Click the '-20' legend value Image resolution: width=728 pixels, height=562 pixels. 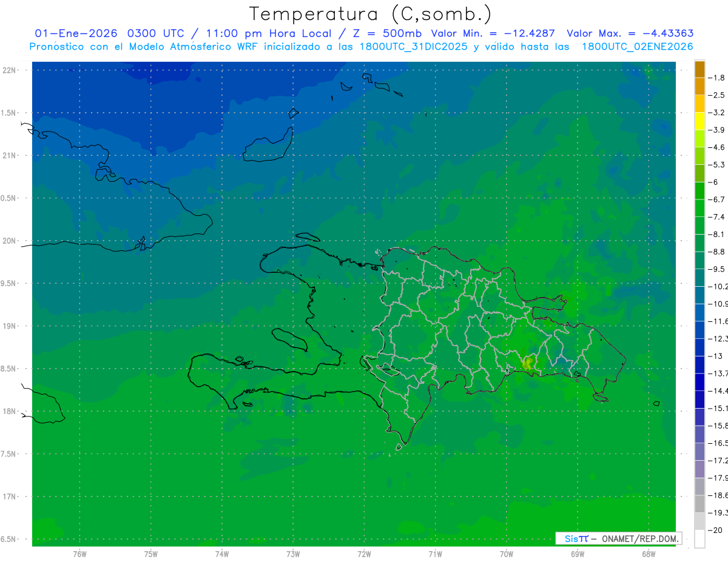[x=716, y=530]
